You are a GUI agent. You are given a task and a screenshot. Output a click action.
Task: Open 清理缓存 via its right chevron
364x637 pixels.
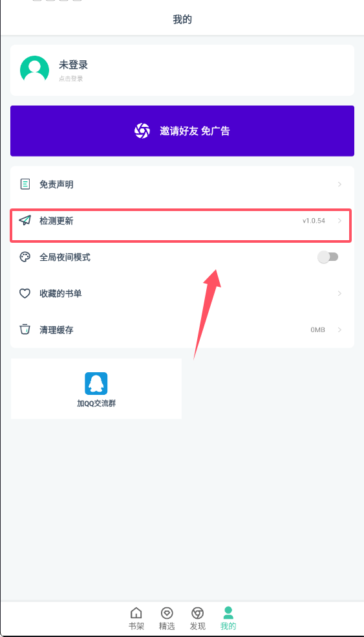point(339,330)
